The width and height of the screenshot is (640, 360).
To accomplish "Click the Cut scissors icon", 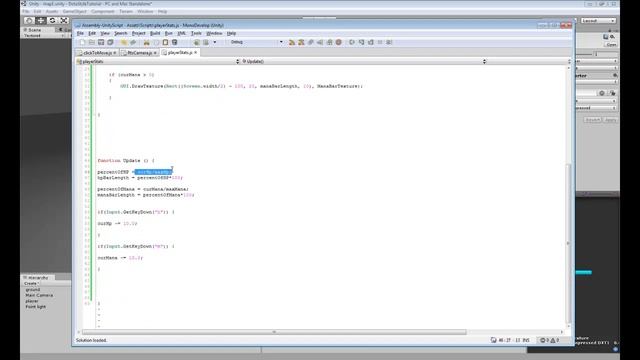I will pyautogui.click(x=147, y=42).
